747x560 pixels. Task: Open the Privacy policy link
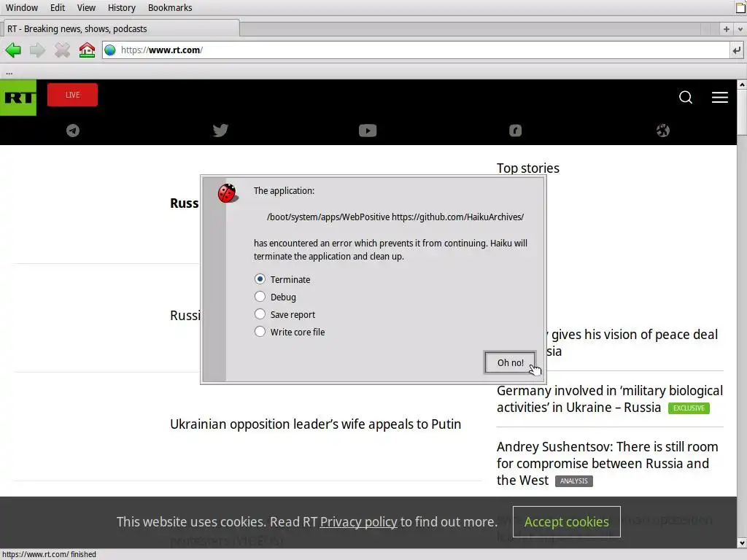tap(358, 522)
